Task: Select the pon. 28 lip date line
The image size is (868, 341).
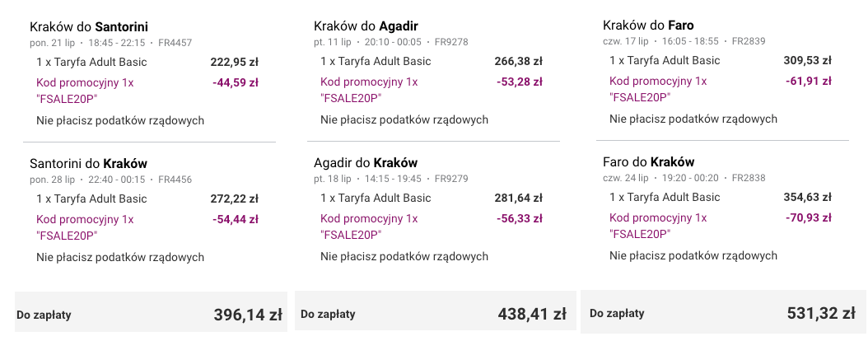Action: (x=110, y=180)
